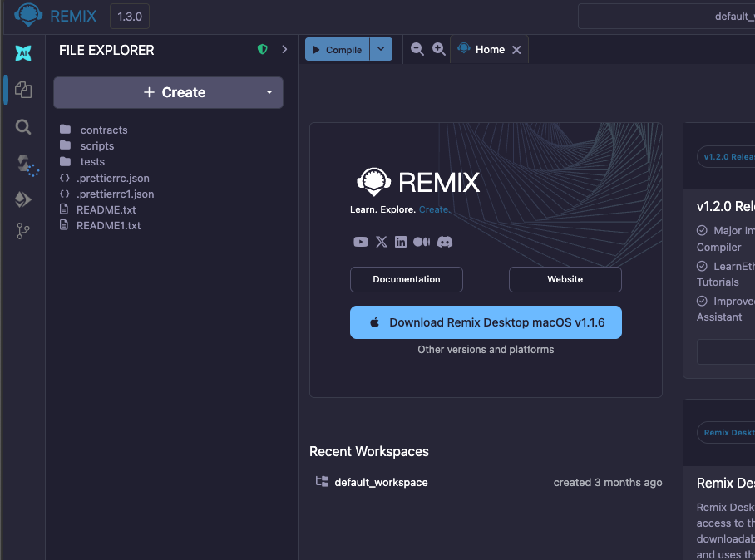The image size is (755, 560).
Task: Open the search in files icon
Action: (23, 127)
